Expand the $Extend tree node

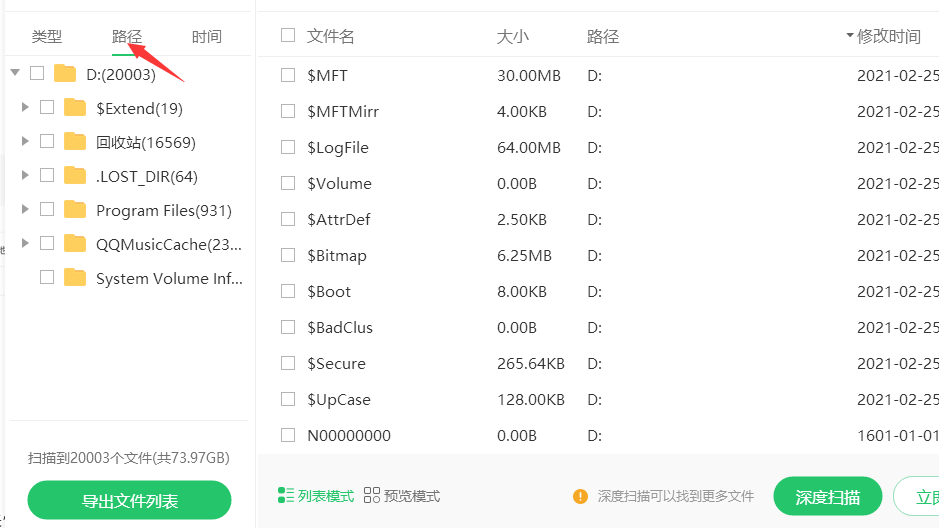click(25, 108)
